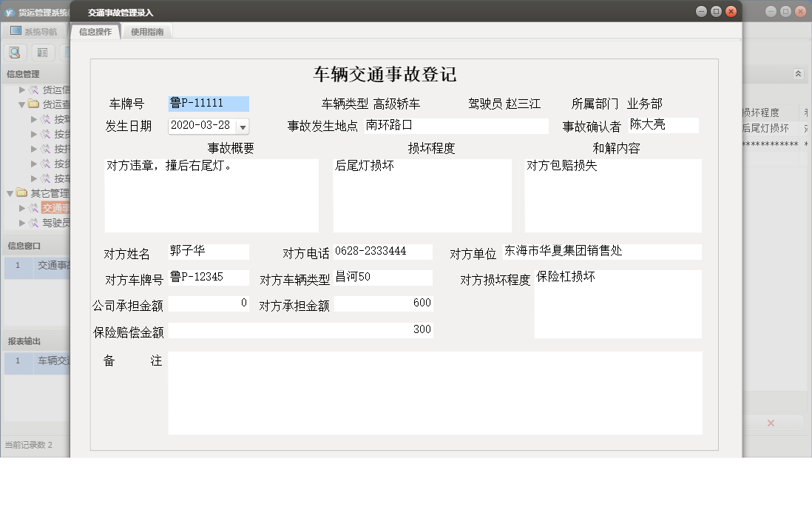The width and height of the screenshot is (812, 507).
Task: Click the tool icon beside 货运信 tree item
Action: (x=34, y=90)
